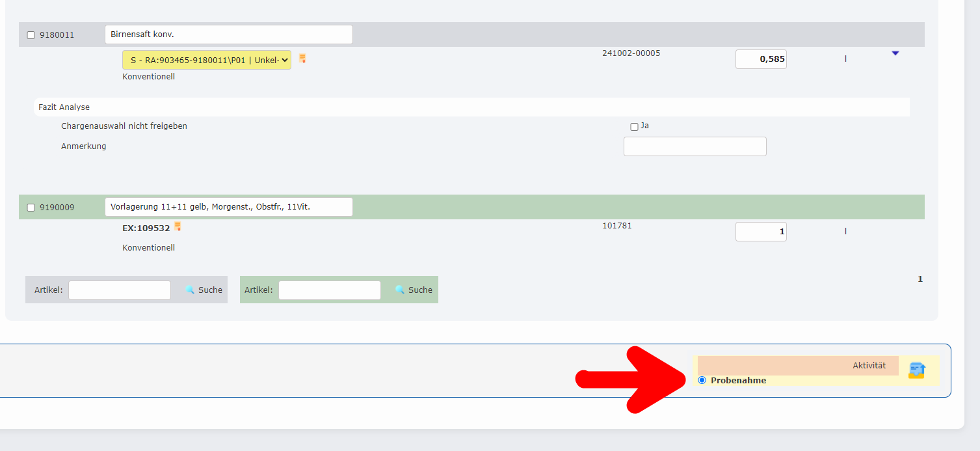Screen dimensions: 980x451
Task: Tick the checkbox for article 9190009
Action: tap(31, 208)
